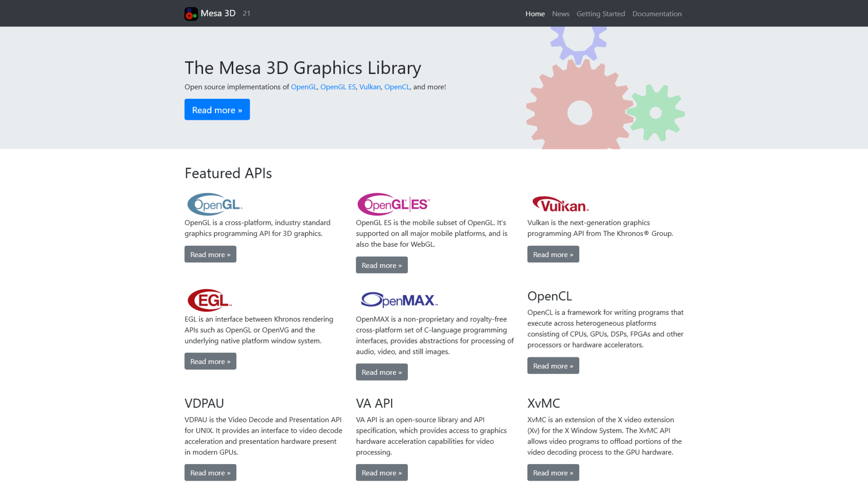This screenshot has width=868, height=488.
Task: Click the XvMC section heading
Action: click(543, 403)
